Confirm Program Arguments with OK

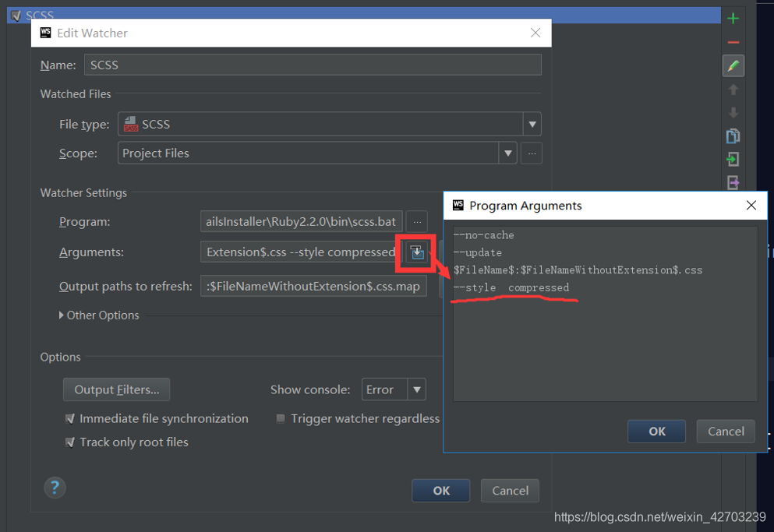[656, 432]
